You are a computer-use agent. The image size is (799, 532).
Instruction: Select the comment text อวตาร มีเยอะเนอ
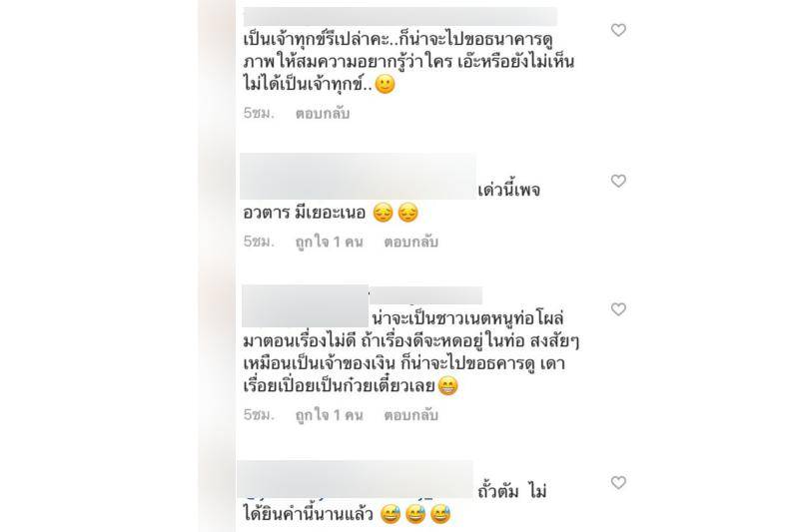point(331,213)
